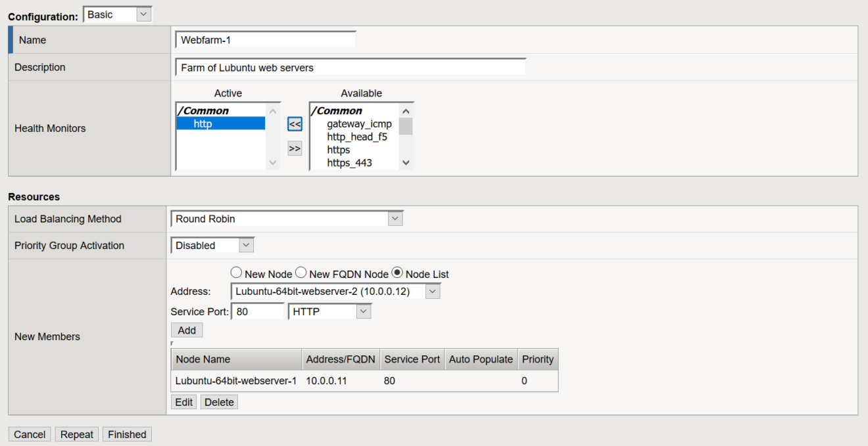
Task: Move http monitor back to Available with >>
Action: point(294,148)
